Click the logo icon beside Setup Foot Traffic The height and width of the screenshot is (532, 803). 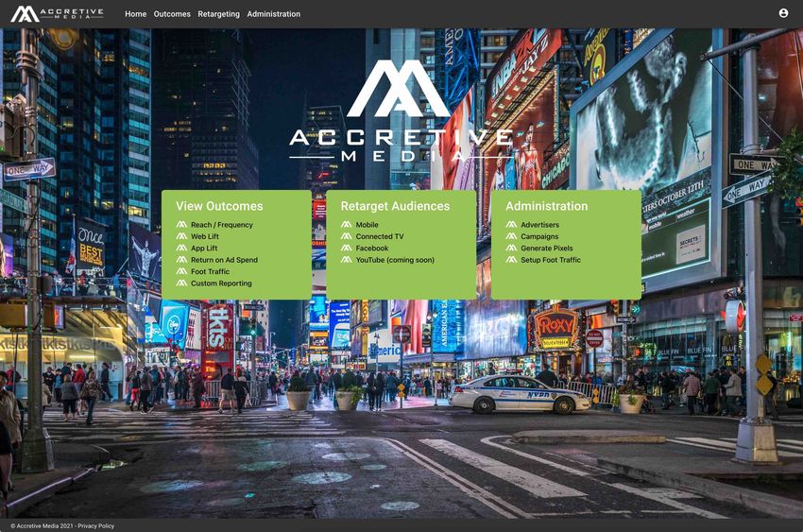coord(512,260)
